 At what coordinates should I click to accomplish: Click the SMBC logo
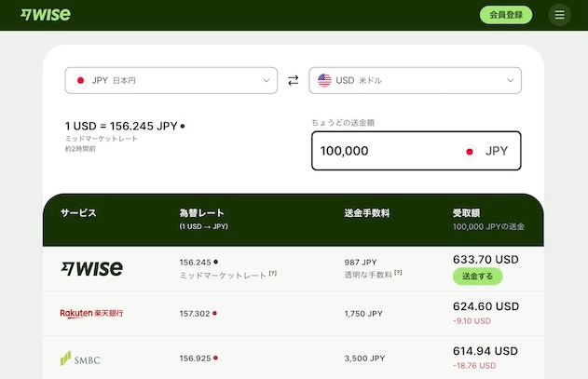tap(79, 358)
